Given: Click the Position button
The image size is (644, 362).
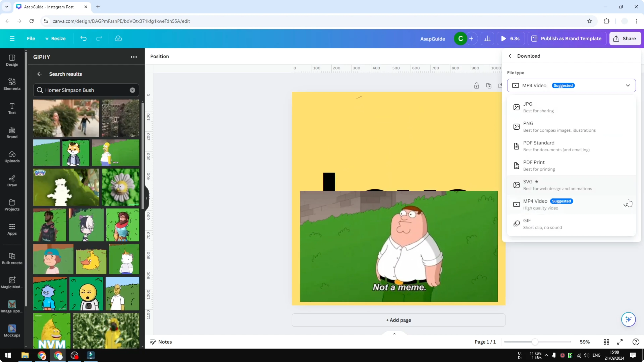Looking at the screenshot, I should (159, 56).
